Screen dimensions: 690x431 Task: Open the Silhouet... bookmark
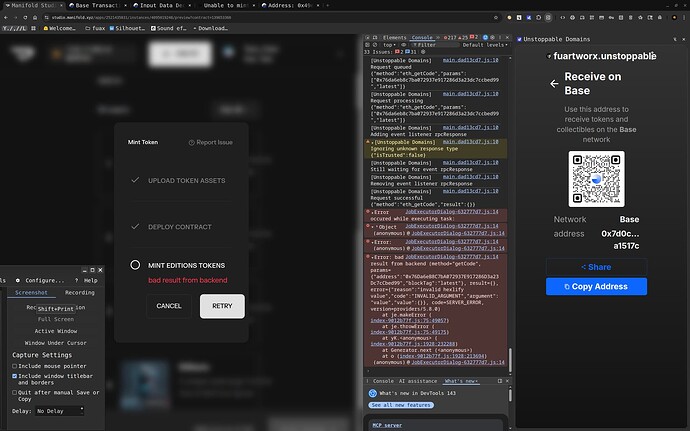(127, 28)
